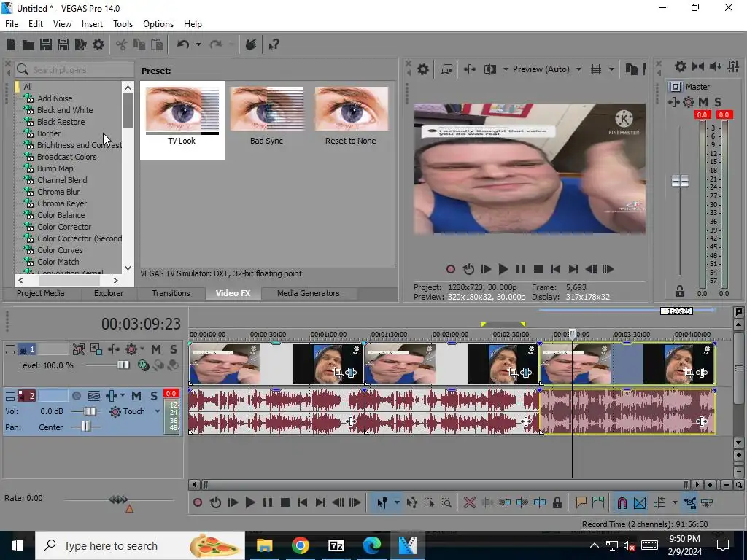Toggle Lock event padlock icon
The image size is (747, 560).
point(557,503)
